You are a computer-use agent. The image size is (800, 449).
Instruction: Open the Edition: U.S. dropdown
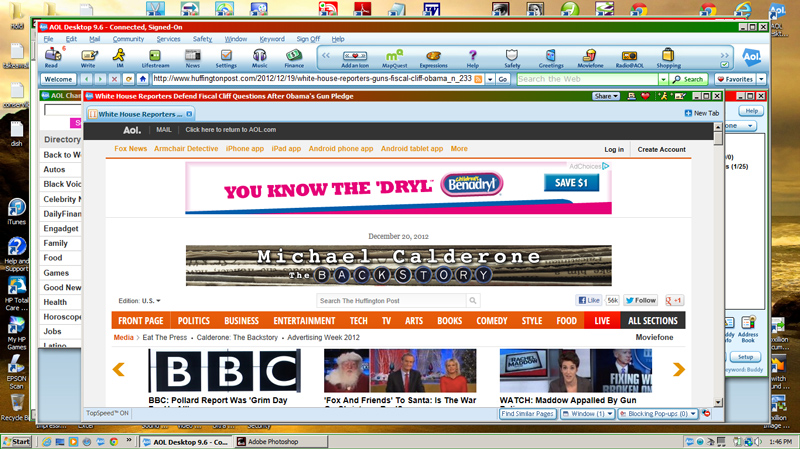click(139, 301)
